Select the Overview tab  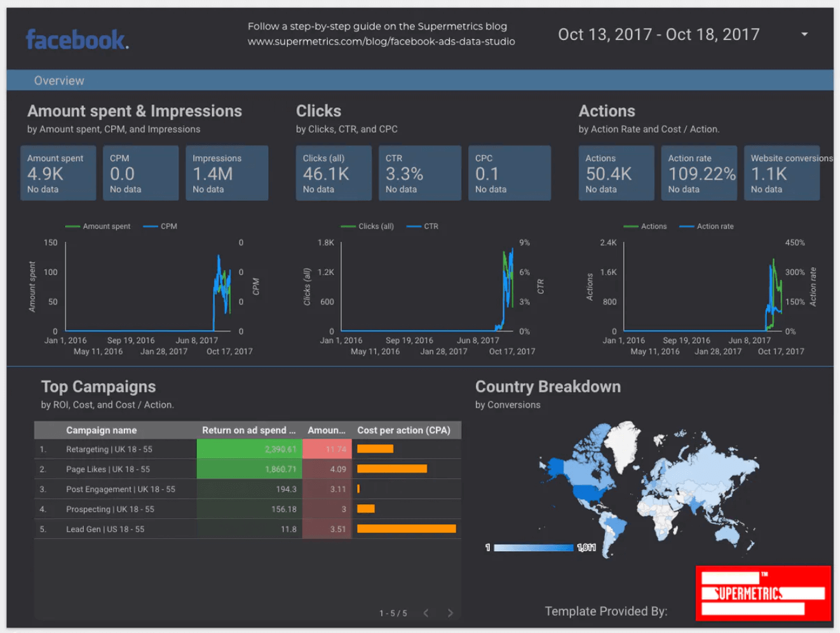click(x=59, y=81)
